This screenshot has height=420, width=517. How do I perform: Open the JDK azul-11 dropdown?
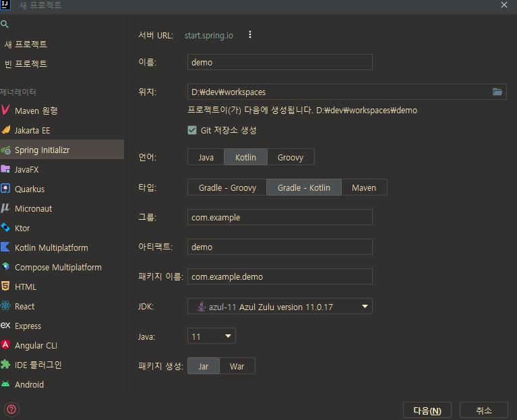pyautogui.click(x=280, y=306)
